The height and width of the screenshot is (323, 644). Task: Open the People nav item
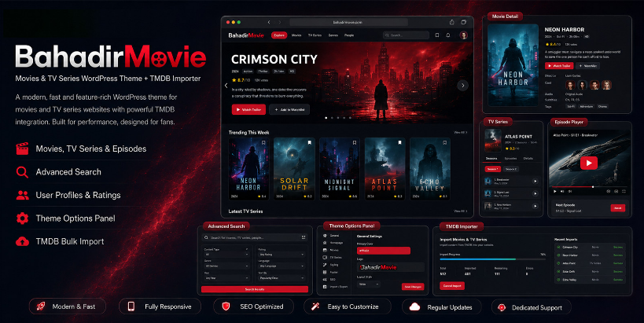click(x=349, y=35)
